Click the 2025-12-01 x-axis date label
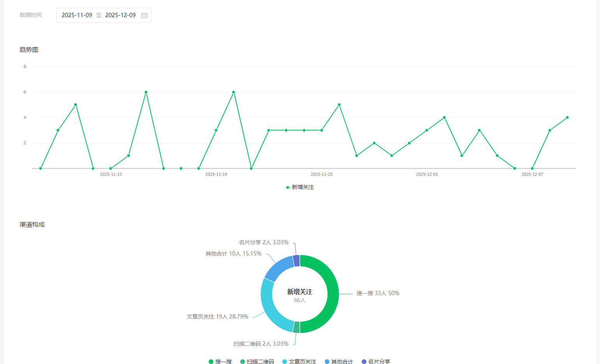 (x=427, y=174)
